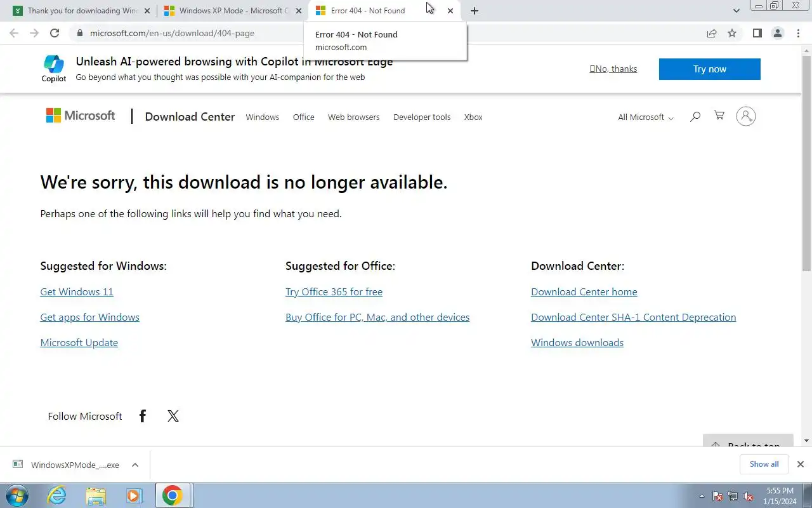Screen dimensions: 812x508
Task: Sign in with the account icon
Action: pyautogui.click(x=746, y=116)
